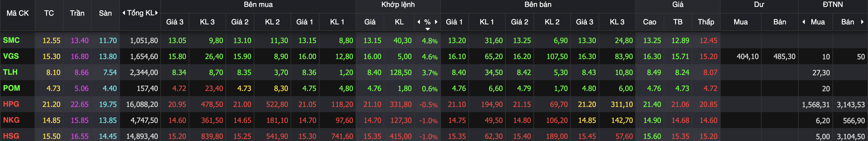
Task: Click the right arrow beside the % header
Action: click(436, 22)
